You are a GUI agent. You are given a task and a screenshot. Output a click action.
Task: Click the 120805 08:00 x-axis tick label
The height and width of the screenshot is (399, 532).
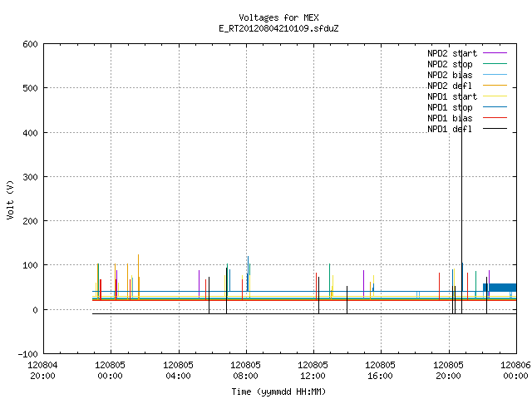point(245,371)
